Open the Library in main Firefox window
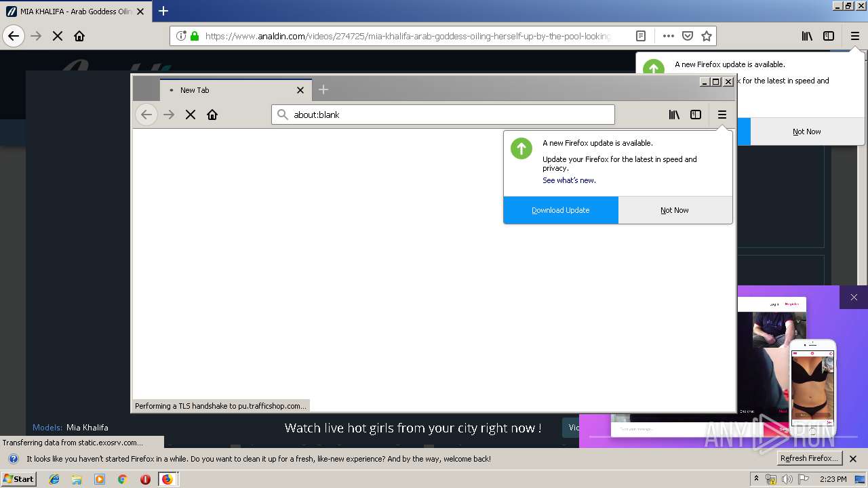The image size is (868, 488). pos(807,36)
